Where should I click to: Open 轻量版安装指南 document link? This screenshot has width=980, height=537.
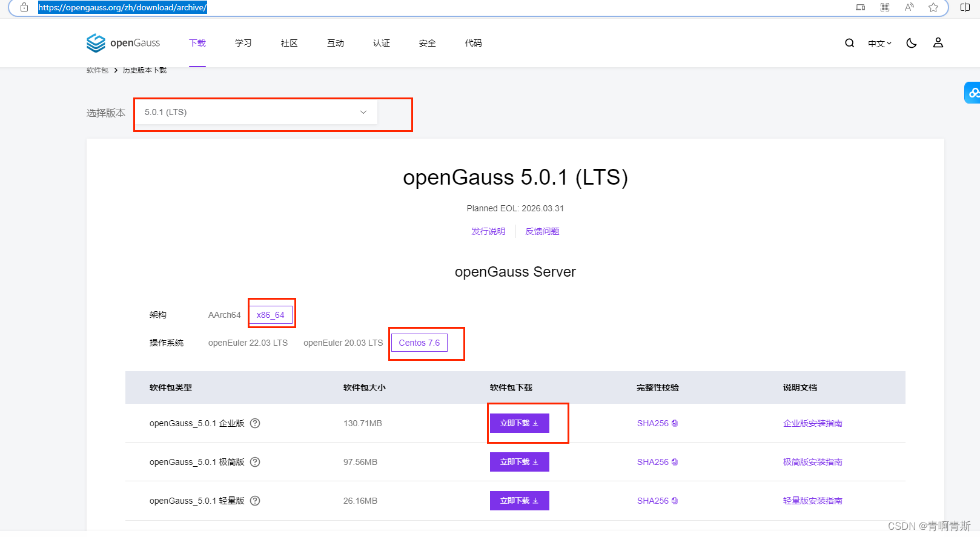pos(813,501)
